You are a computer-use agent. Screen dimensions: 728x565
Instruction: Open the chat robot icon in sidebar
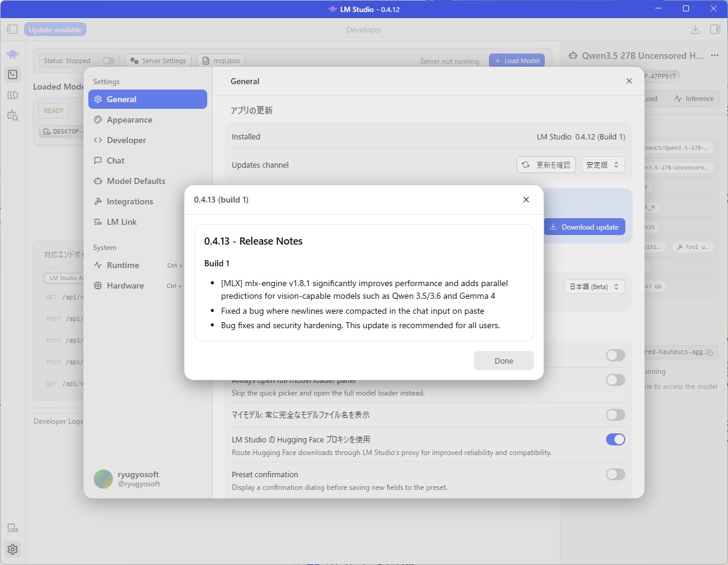(13, 54)
